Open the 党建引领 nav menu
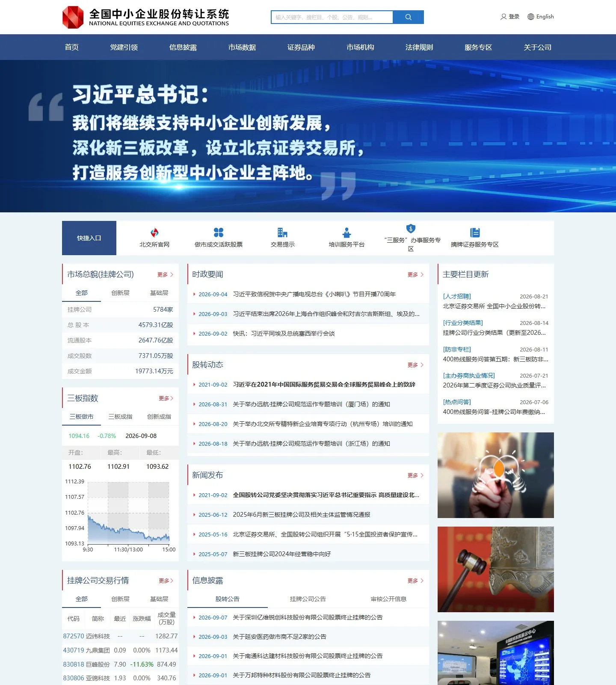This screenshot has width=616, height=685. (124, 47)
